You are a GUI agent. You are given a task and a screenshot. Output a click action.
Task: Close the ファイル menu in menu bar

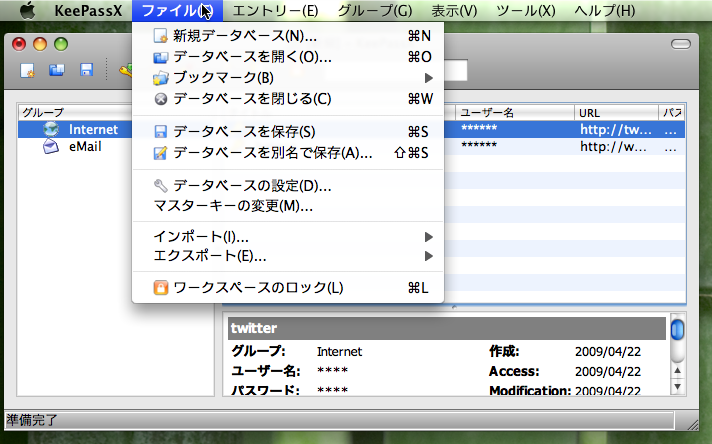tap(177, 10)
